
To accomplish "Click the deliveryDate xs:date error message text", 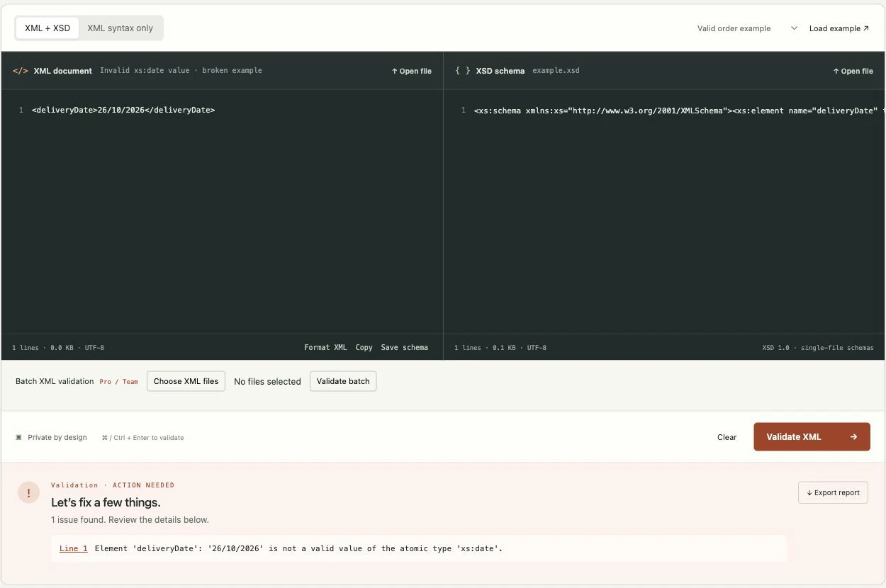I will (x=298, y=548).
